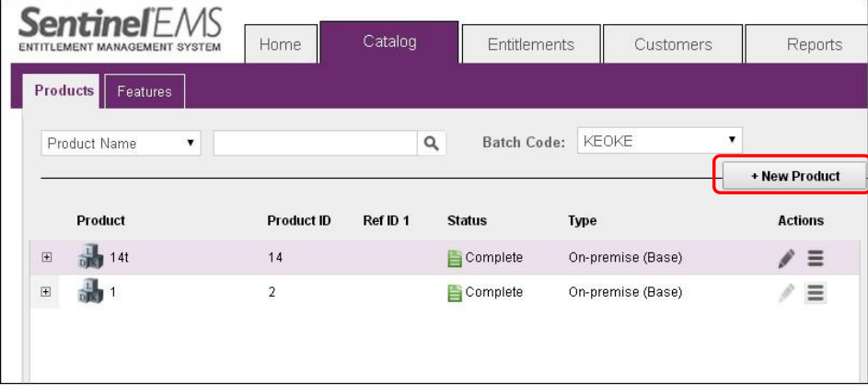The image size is (868, 386).
Task: Go to the Home tab
Action: 280,44
